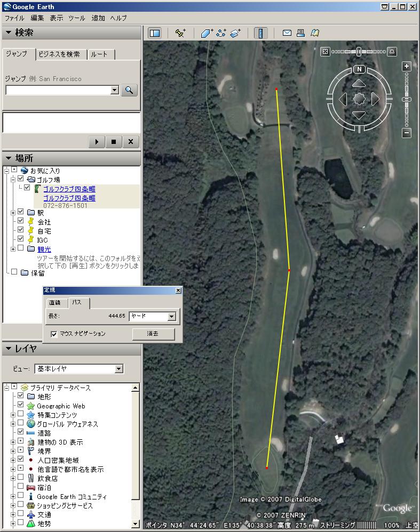Open the second ゴルフクラブ四条畷 link
This screenshot has width=420, height=532.
tap(69, 198)
